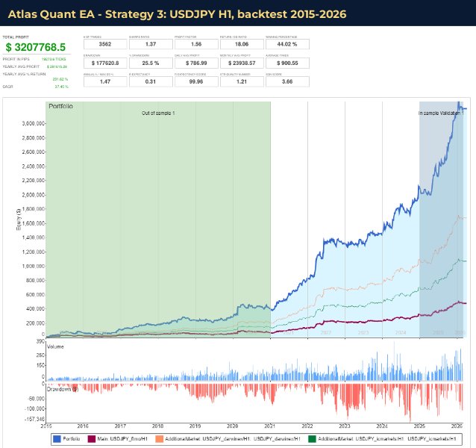This screenshot has width=476, height=448.
Task: Click the green icmarkets legend swatch
Action: [312, 439]
